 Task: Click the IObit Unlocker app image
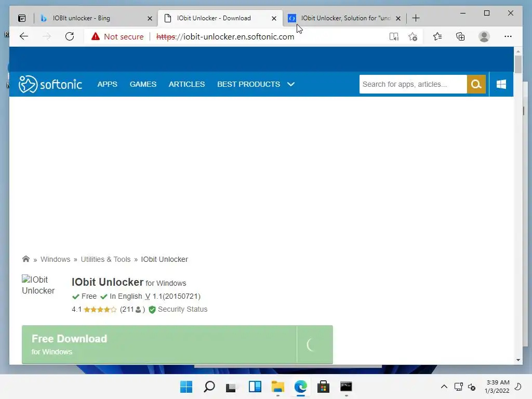38,285
